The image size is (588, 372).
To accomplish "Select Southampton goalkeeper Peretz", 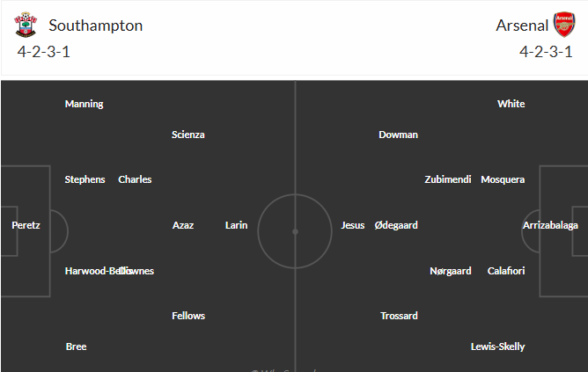I will pos(26,225).
